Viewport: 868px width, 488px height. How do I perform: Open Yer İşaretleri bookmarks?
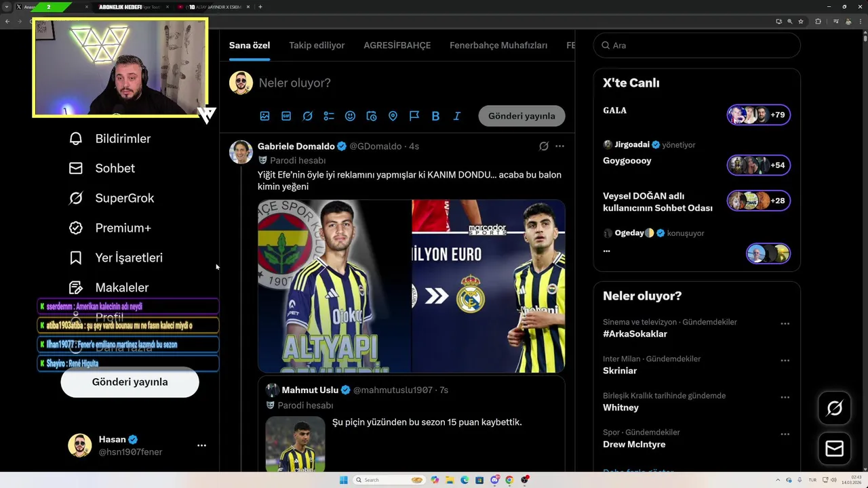[x=115, y=258]
